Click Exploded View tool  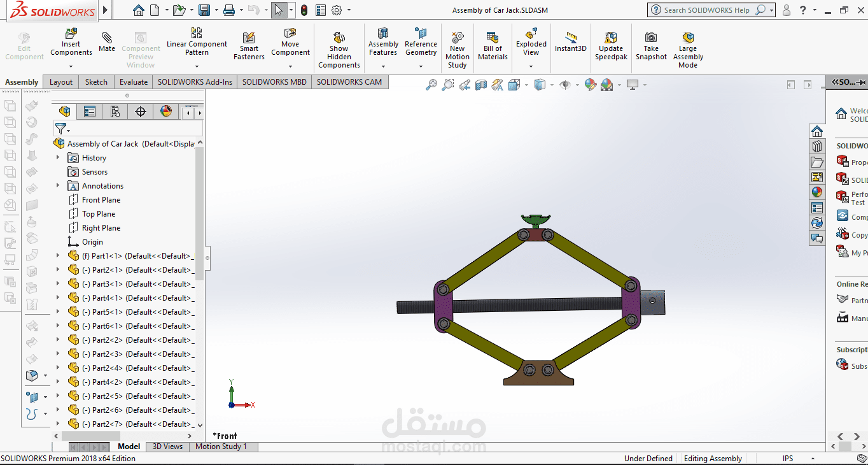pyautogui.click(x=531, y=42)
